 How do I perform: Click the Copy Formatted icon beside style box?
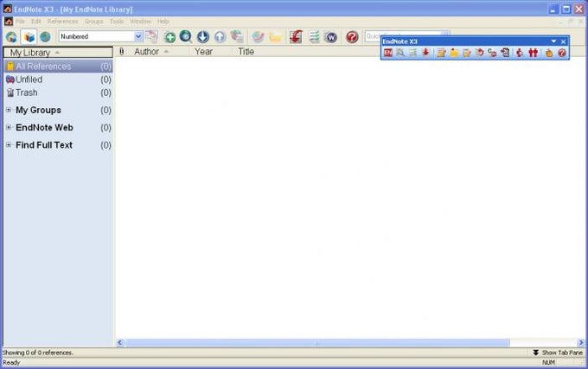[151, 36]
